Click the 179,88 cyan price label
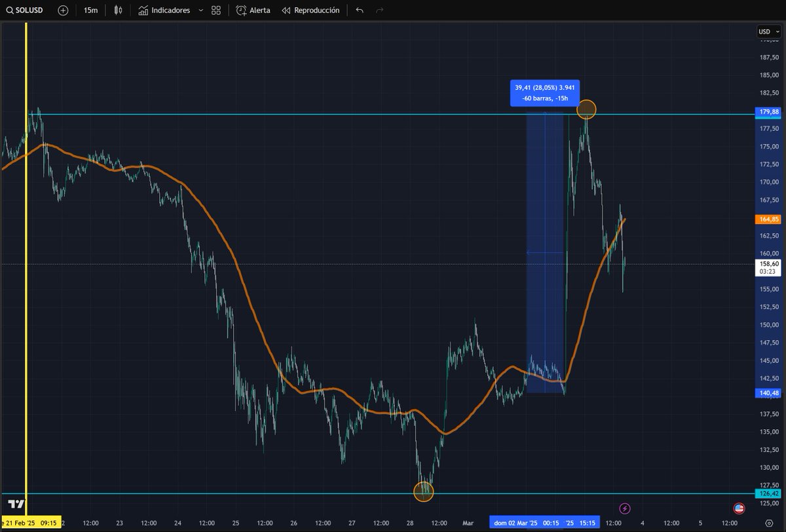The height and width of the screenshot is (532, 786). [768, 112]
